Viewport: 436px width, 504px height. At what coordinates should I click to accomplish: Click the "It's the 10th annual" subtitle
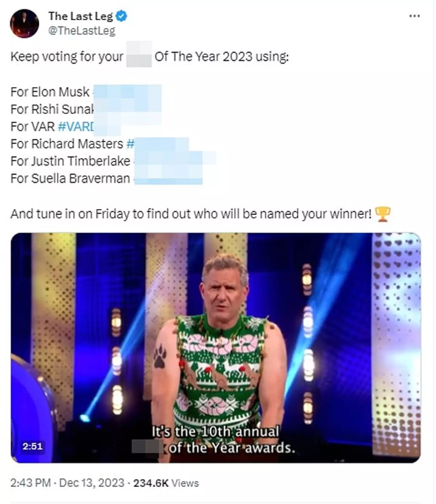215,432
